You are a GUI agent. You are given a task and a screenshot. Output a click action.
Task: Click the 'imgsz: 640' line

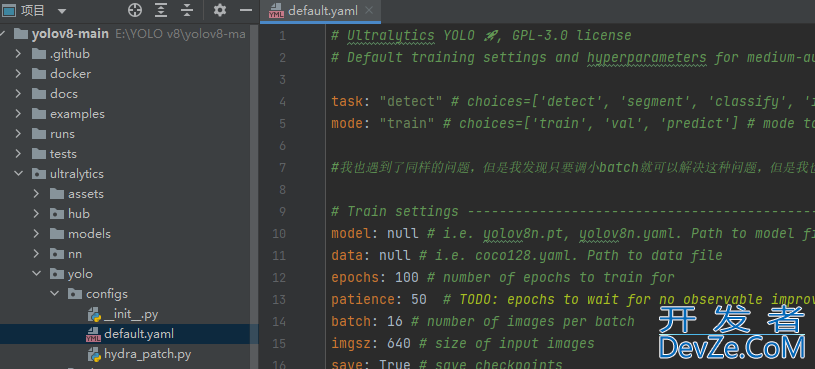point(463,344)
